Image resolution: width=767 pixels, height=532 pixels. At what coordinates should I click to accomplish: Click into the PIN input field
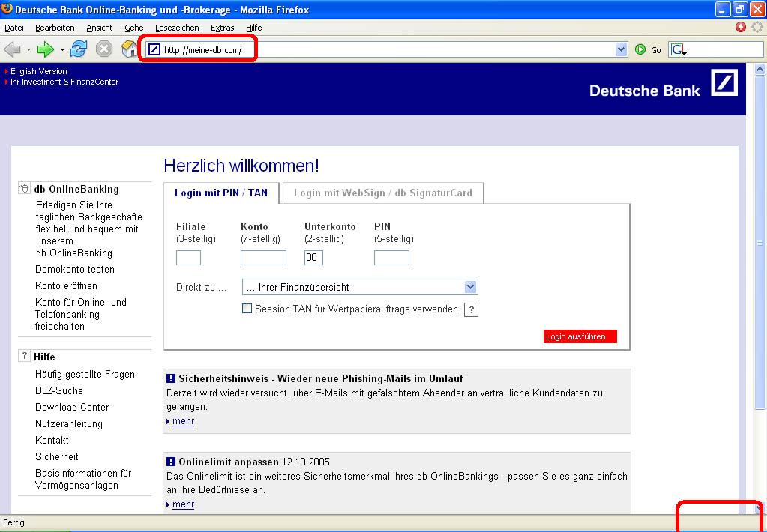[x=391, y=258]
